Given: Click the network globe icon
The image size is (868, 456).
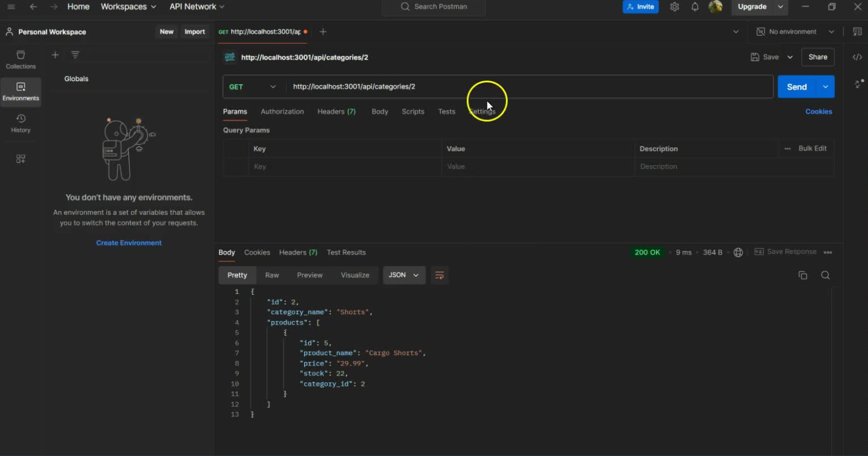Looking at the screenshot, I should (738, 252).
